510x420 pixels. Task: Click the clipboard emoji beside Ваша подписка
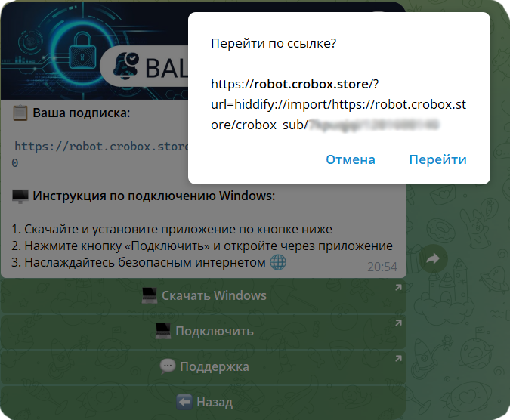tap(20, 113)
